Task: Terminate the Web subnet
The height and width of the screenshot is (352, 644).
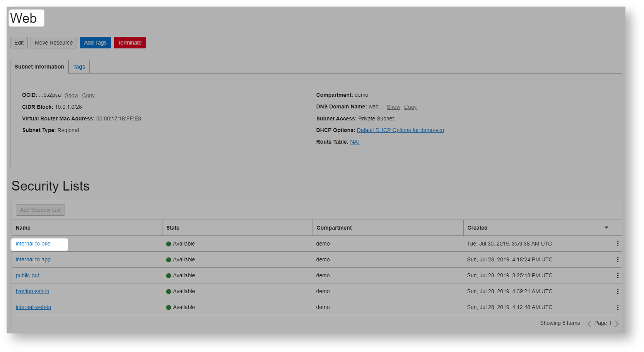Action: tap(130, 43)
